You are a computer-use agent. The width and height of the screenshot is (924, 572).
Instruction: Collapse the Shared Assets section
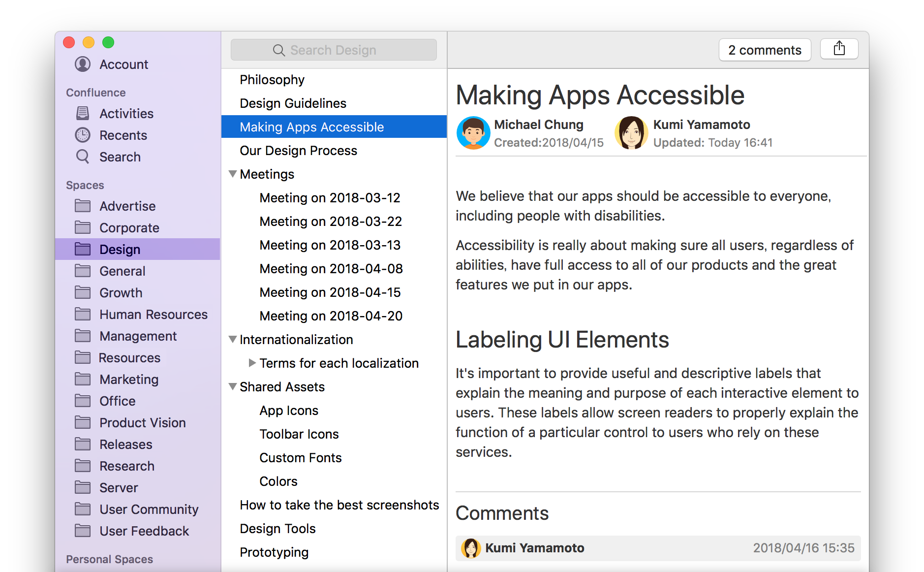[x=233, y=386]
